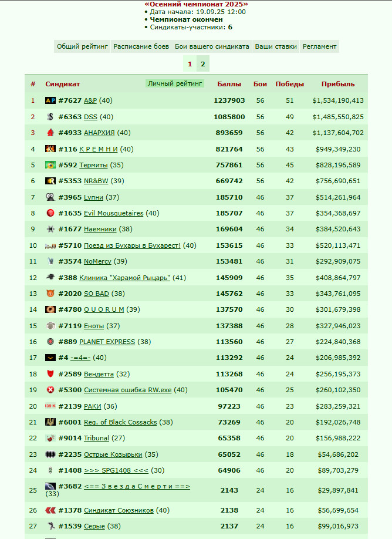
Task: Click the SO BAD syndicate emblem
Action: (50, 294)
